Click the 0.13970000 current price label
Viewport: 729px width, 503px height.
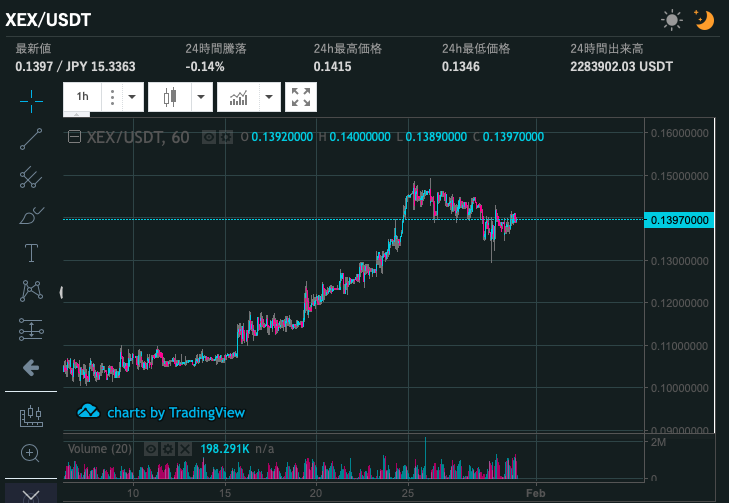tap(680, 220)
